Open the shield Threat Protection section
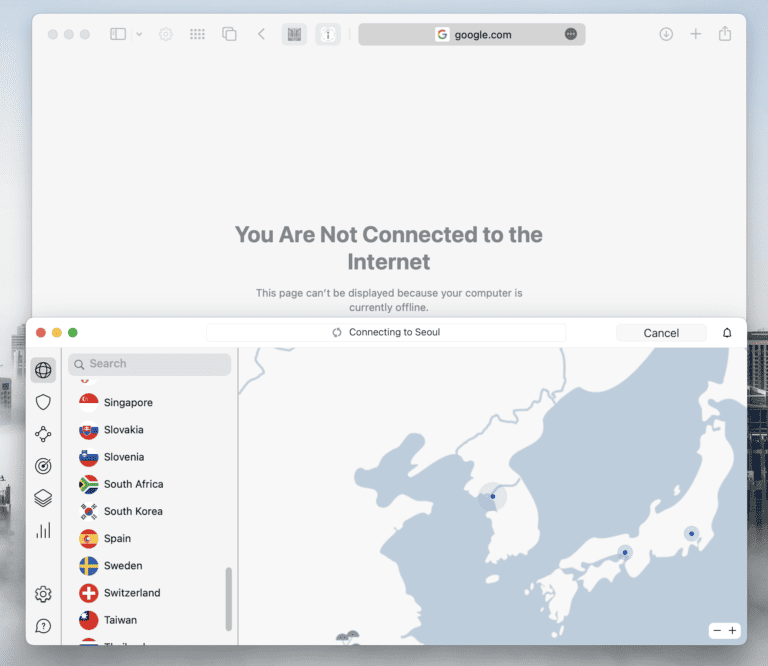 tap(43, 402)
